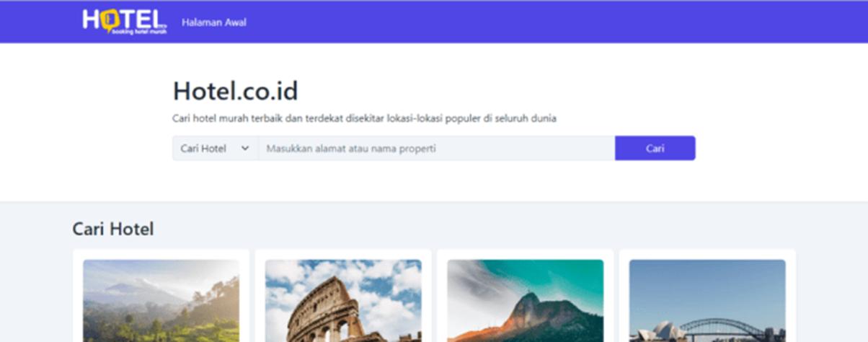This screenshot has height=342, width=868.
Task: Click the white border of the first destination card
Action: (x=77, y=296)
